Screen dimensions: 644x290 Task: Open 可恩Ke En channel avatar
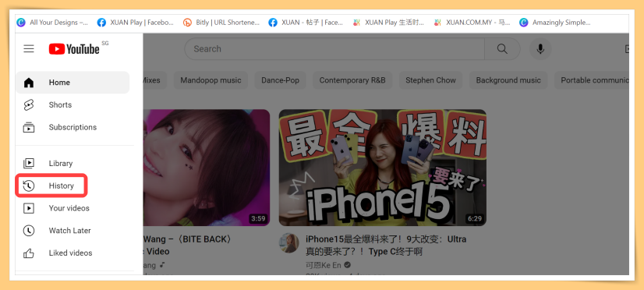(x=289, y=243)
